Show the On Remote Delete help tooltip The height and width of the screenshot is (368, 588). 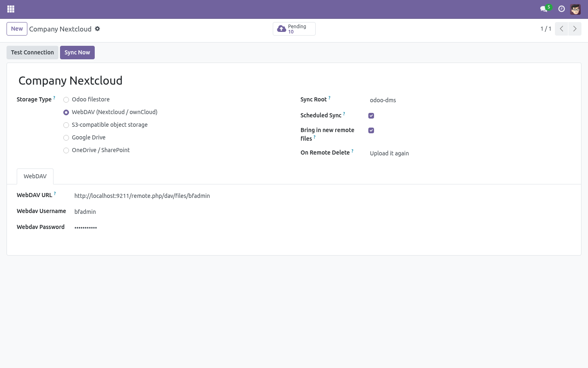tap(352, 151)
